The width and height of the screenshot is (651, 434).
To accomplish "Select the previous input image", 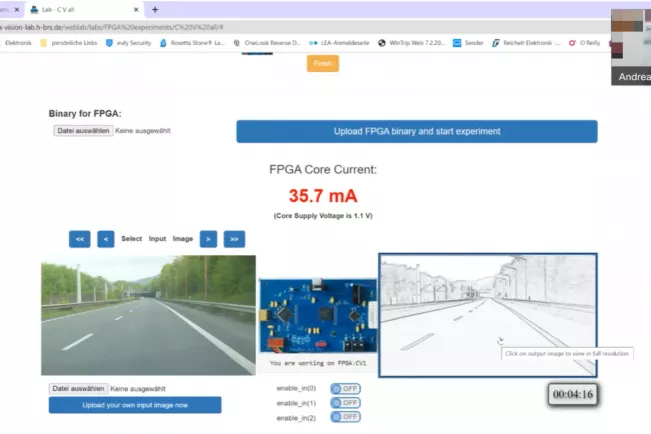I will (105, 239).
